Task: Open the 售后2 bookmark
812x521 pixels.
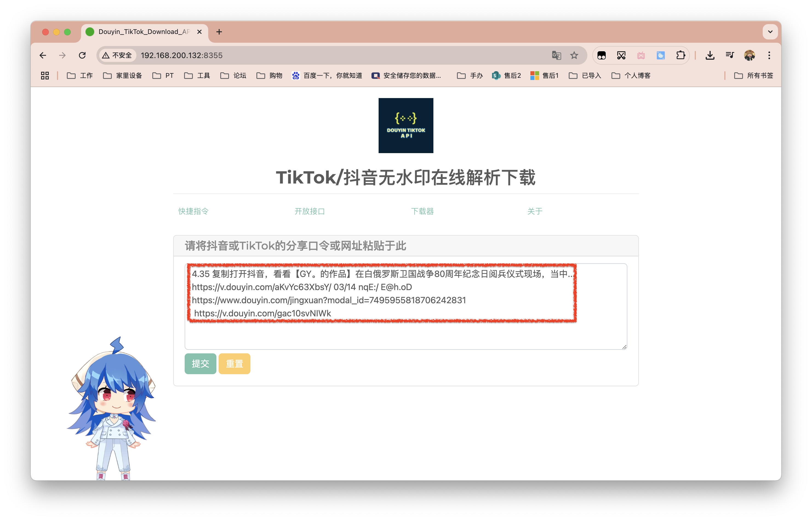Action: coord(506,75)
